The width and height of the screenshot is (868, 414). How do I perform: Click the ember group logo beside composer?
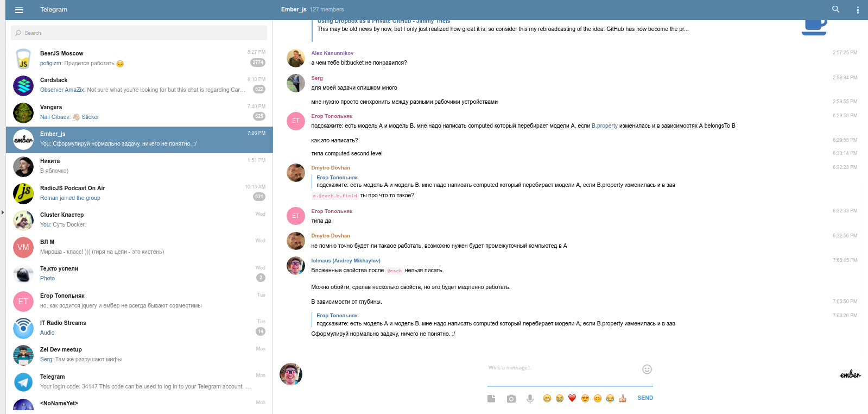pos(850,374)
